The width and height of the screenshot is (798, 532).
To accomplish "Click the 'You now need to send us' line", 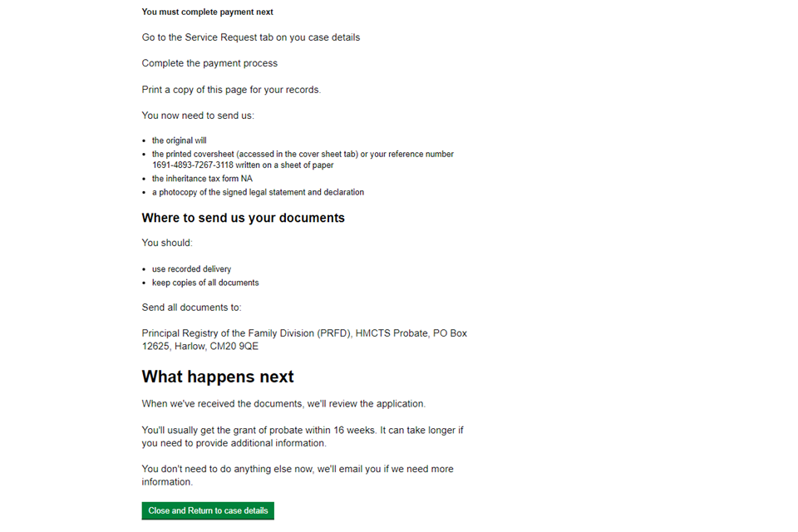I will [198, 116].
